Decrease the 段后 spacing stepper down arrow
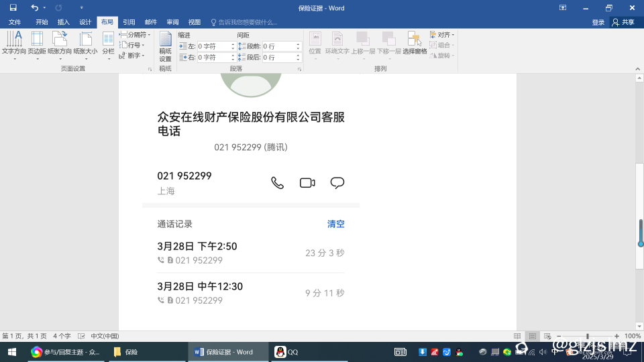The width and height of the screenshot is (644, 362). coord(298,60)
